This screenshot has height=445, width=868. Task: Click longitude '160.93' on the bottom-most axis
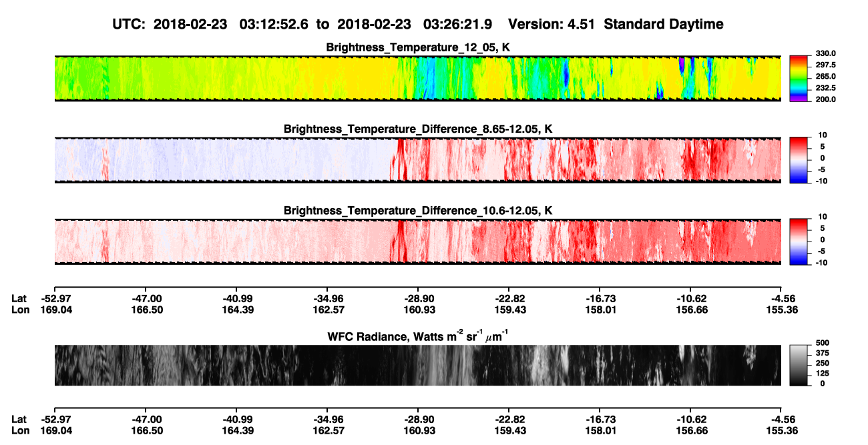418,430
